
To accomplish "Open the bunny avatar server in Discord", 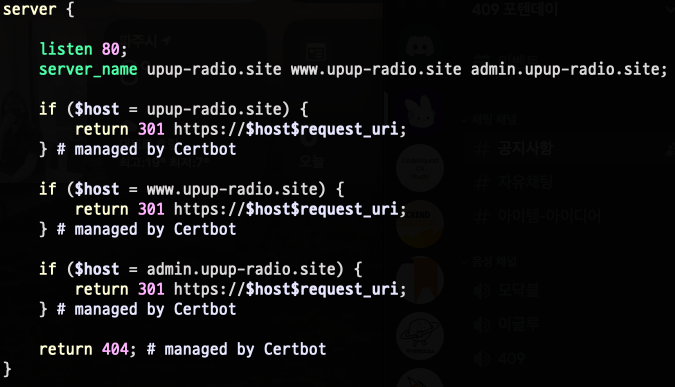I will (x=420, y=111).
